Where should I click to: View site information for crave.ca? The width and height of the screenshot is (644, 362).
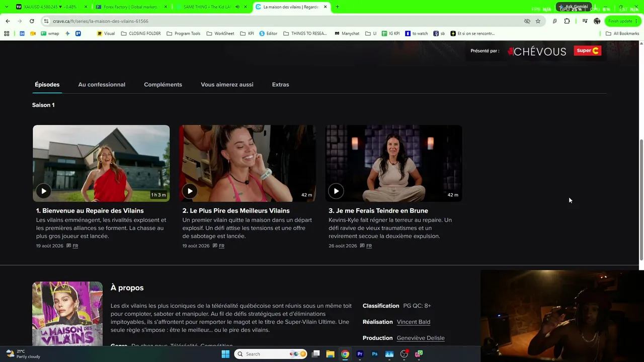click(46, 21)
